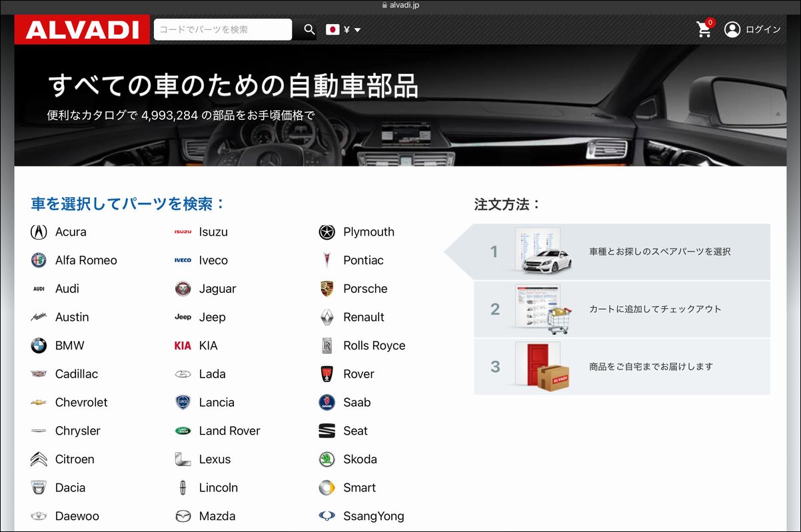
Task: Click the user account icon
Action: point(732,29)
